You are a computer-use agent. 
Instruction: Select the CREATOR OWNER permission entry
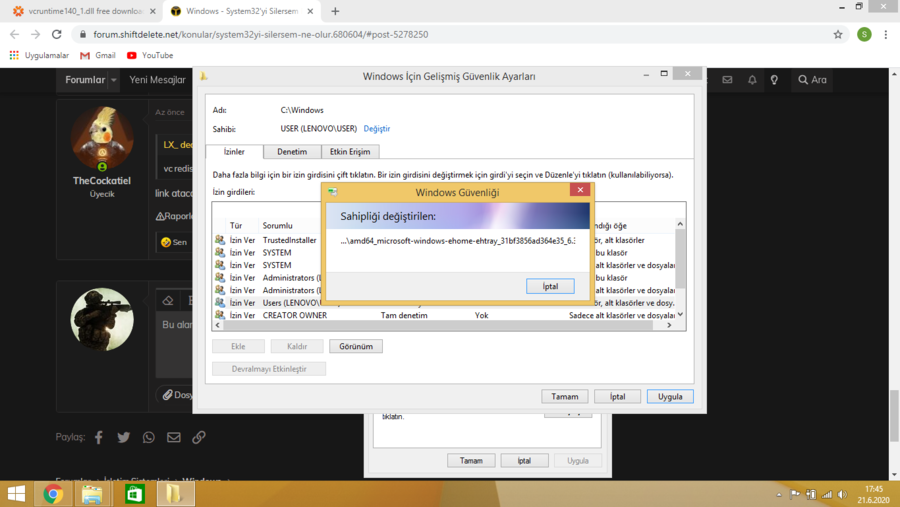[x=444, y=315]
